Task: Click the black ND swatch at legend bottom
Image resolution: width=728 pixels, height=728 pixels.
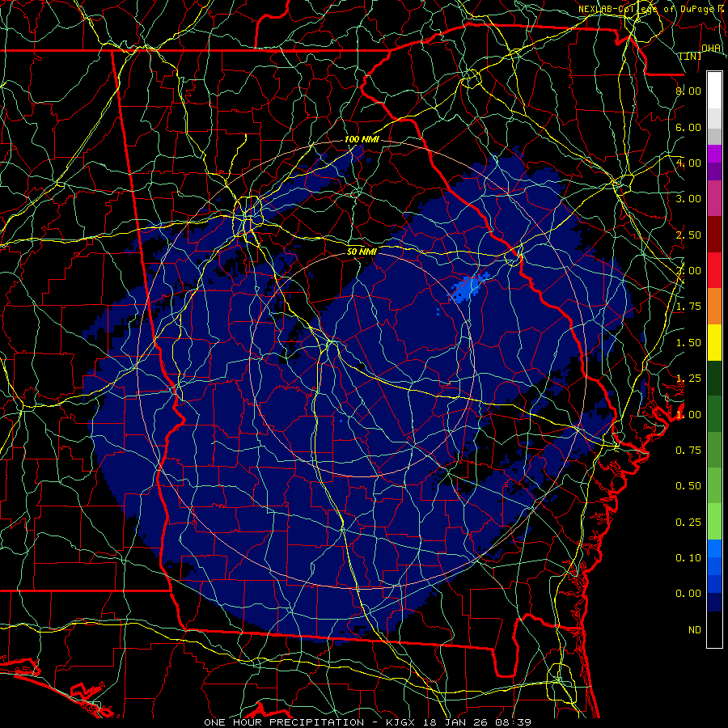Action: 714,629
